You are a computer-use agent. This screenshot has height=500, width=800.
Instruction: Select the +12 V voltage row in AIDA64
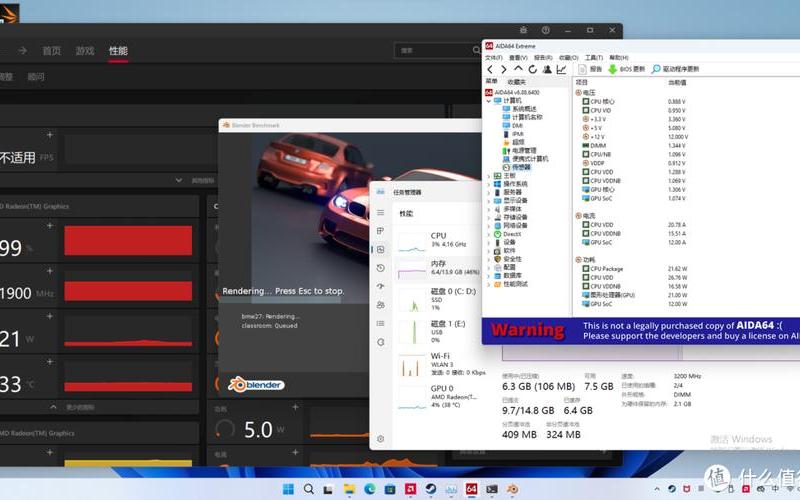(x=635, y=137)
